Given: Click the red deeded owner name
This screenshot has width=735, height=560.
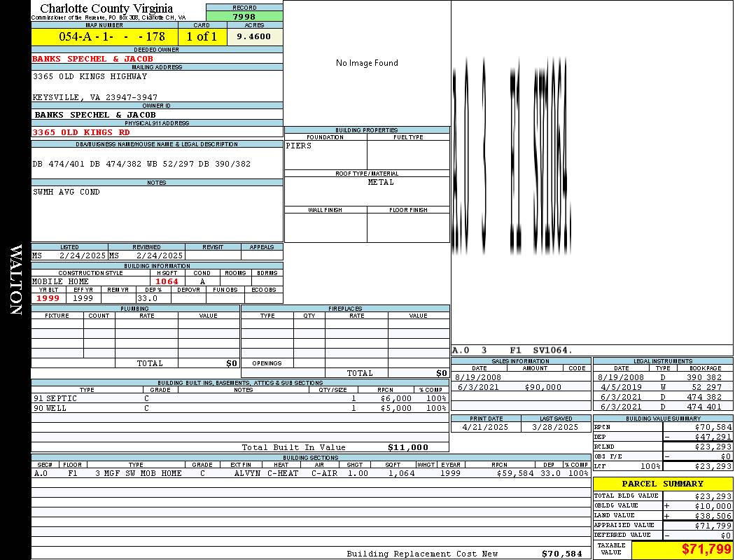Looking at the screenshot, I should [92, 59].
